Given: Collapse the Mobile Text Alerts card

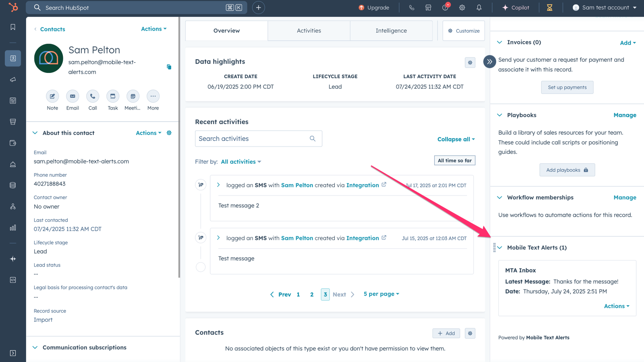Looking at the screenshot, I should click(x=500, y=248).
